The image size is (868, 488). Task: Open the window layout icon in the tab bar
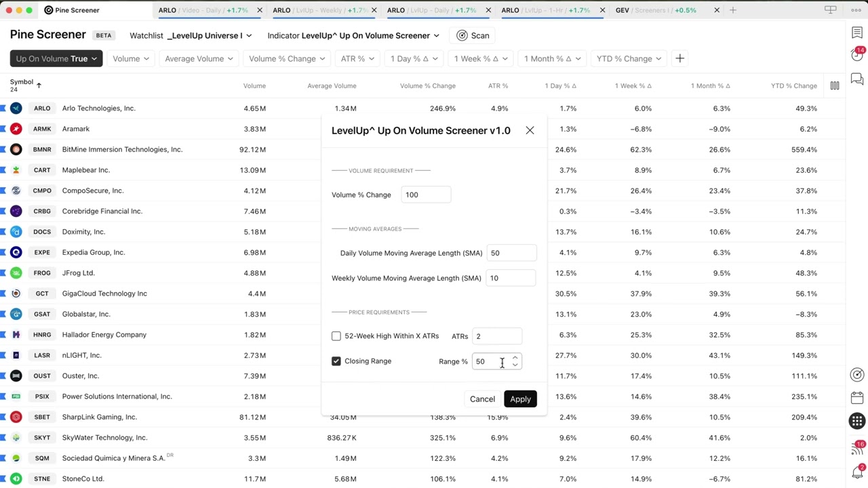point(830,10)
